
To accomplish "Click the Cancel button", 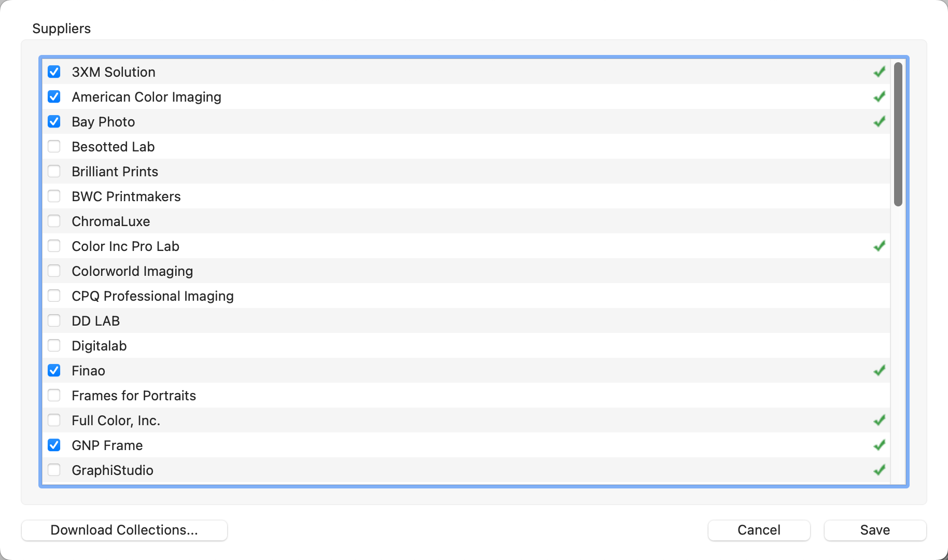I will coord(759,530).
